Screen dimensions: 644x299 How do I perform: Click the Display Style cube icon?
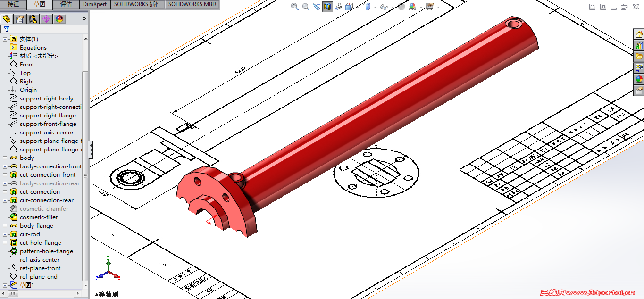pos(366,7)
